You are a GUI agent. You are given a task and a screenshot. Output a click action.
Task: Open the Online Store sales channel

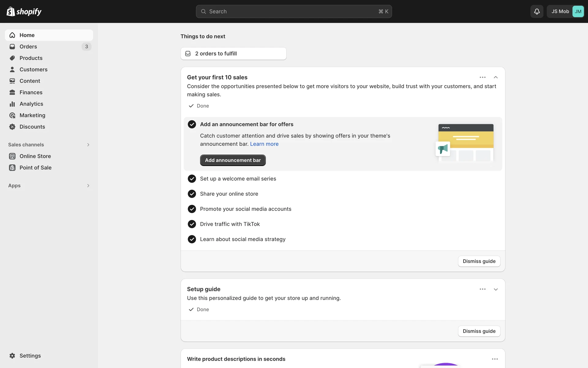(x=35, y=156)
